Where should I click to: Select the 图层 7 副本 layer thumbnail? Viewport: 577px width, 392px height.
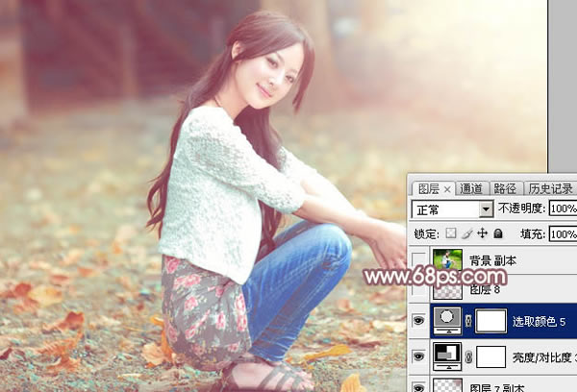447,385
